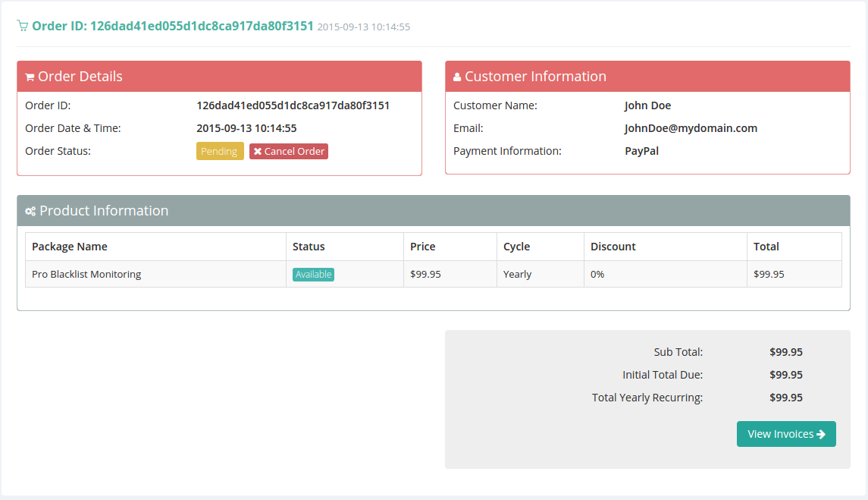Click the Sub Total label
868x500 pixels.
678,352
